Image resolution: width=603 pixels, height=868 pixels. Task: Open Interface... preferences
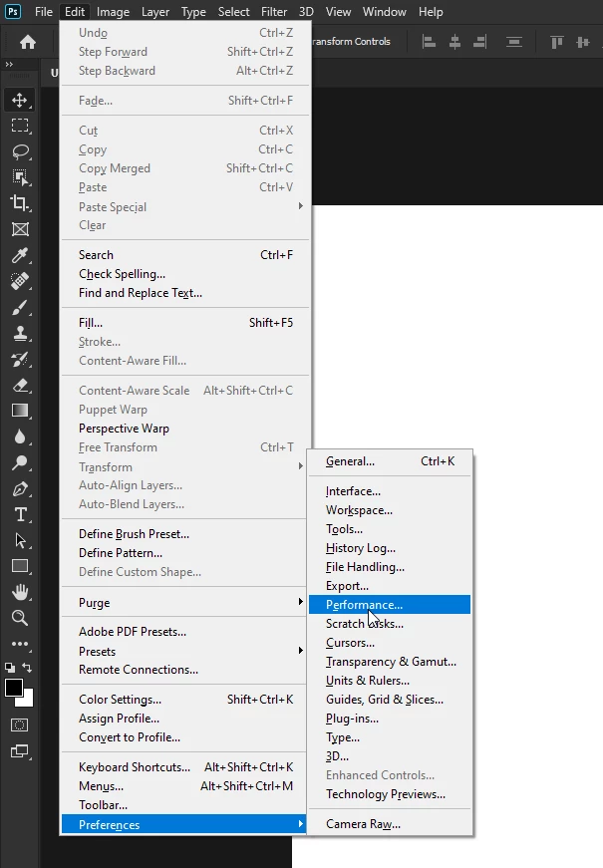(x=390, y=491)
